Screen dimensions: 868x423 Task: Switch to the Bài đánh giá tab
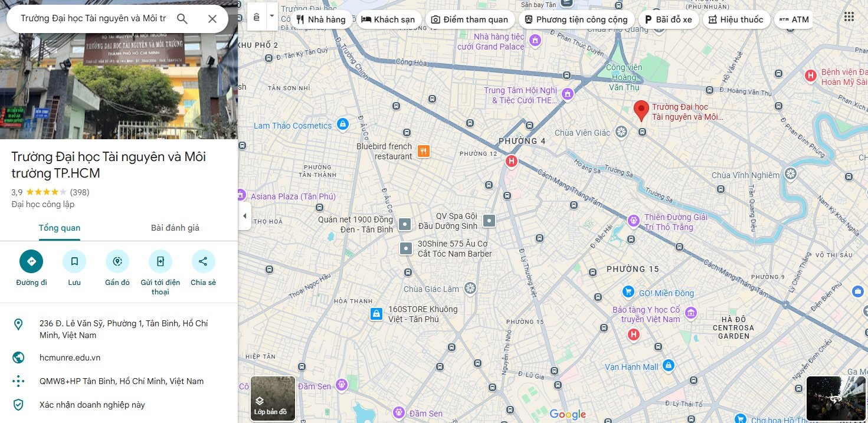(175, 228)
